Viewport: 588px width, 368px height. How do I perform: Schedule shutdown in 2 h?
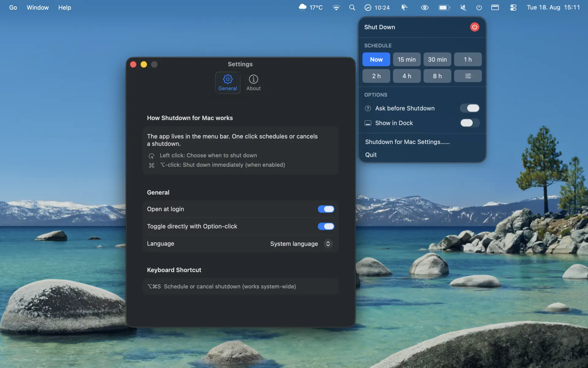point(376,76)
